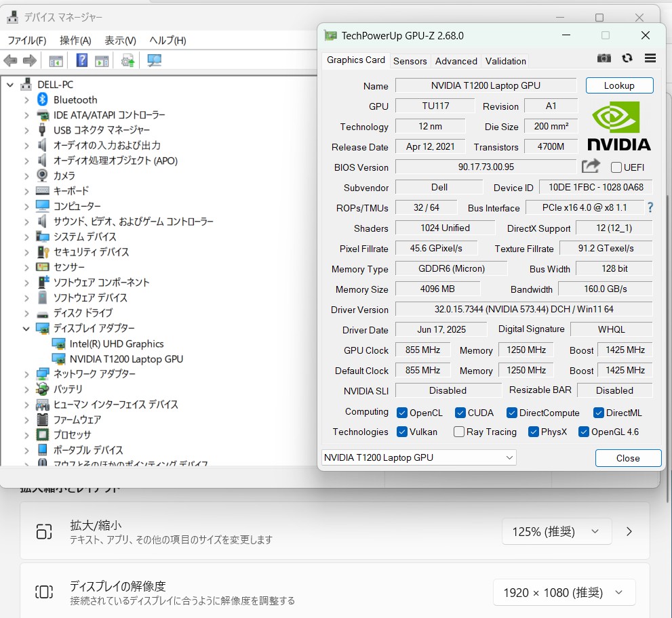The height and width of the screenshot is (618, 672).
Task: Click show/hide console tree toolbar icon
Action: (x=56, y=61)
